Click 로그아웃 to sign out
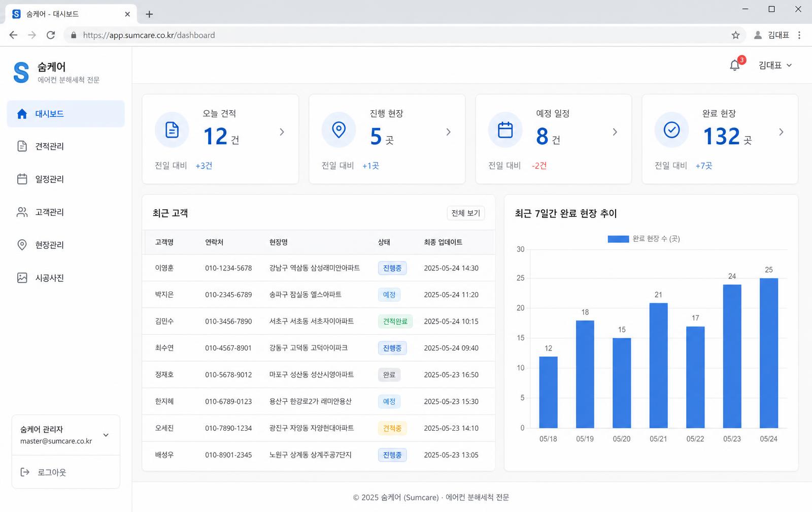This screenshot has height=512, width=812. point(43,472)
